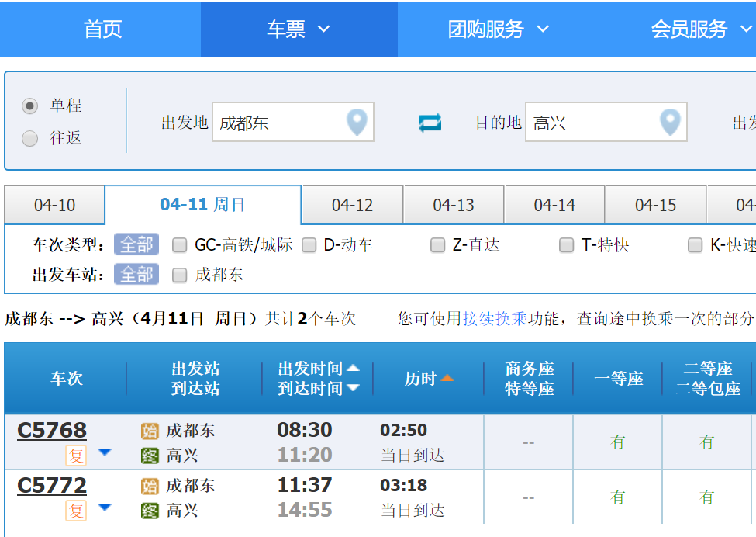This screenshot has width=756, height=537.
Task: Select the 单程 one-way radio button
Action: 30,106
